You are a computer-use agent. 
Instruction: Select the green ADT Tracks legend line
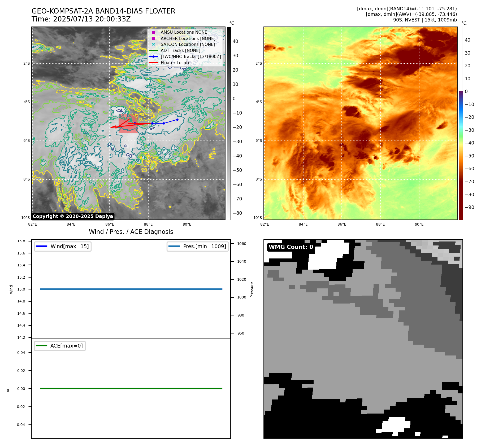click(153, 51)
